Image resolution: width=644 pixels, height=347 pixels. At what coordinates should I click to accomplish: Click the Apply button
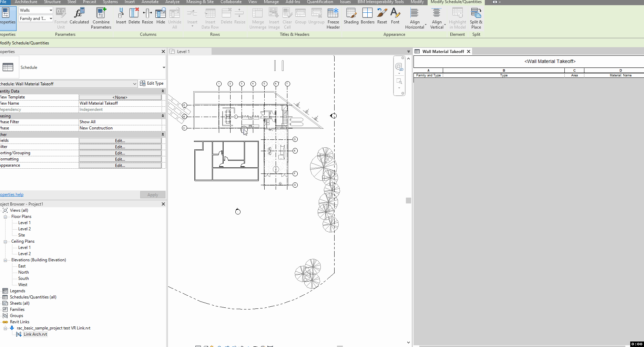pyautogui.click(x=153, y=194)
